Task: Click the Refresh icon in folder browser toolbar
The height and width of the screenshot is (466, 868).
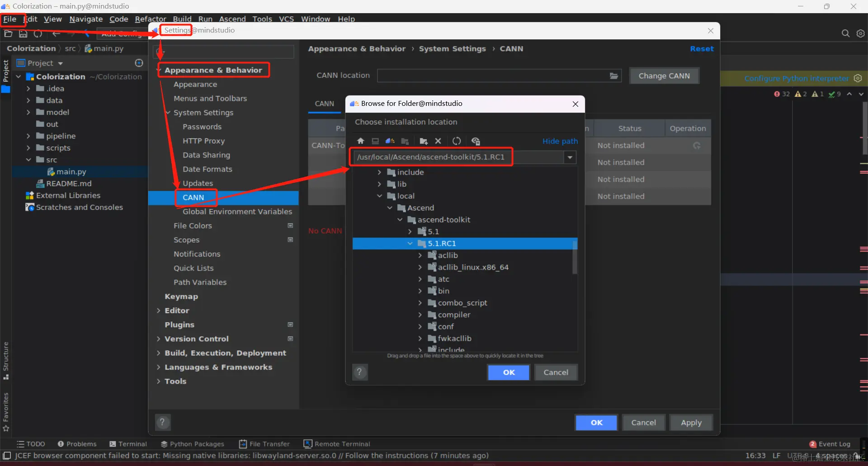Action: coord(457,141)
